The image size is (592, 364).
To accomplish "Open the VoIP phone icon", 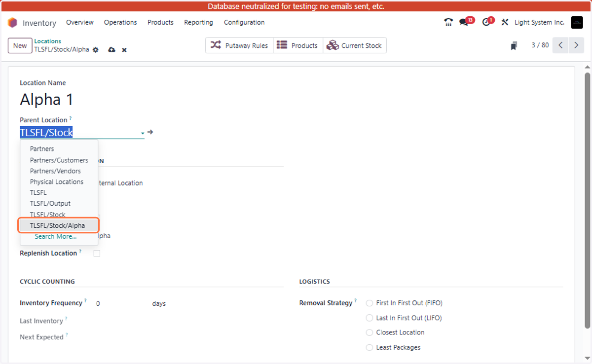I will [448, 22].
